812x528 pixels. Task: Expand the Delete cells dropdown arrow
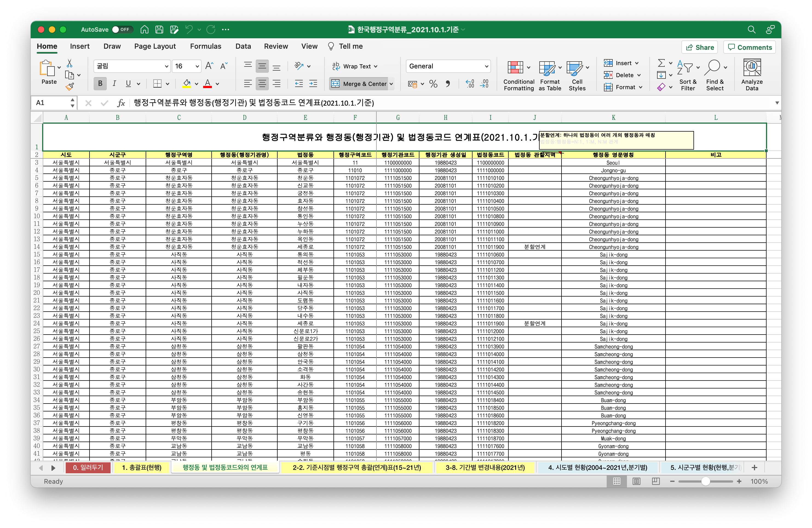(639, 75)
